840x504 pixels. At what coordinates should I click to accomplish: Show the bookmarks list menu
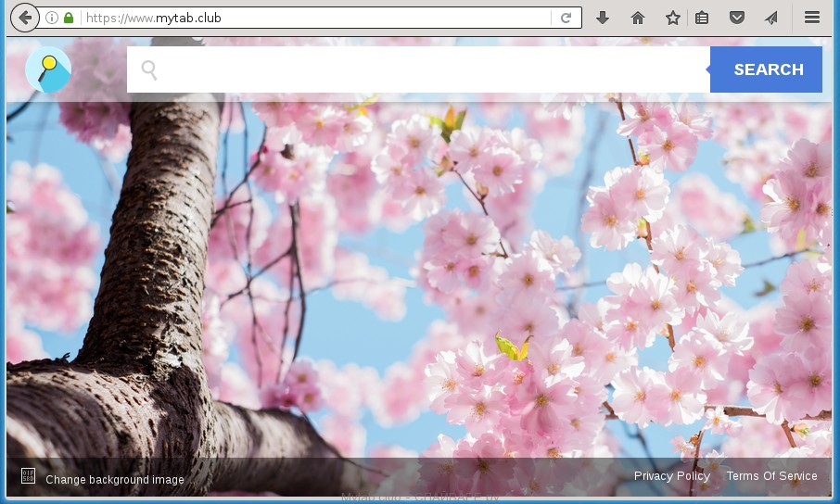[x=702, y=18]
